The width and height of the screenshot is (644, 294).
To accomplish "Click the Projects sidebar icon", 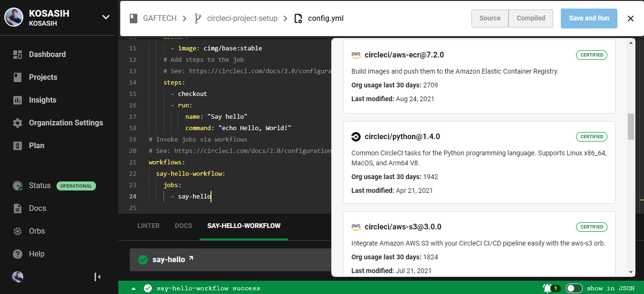I will (18, 77).
